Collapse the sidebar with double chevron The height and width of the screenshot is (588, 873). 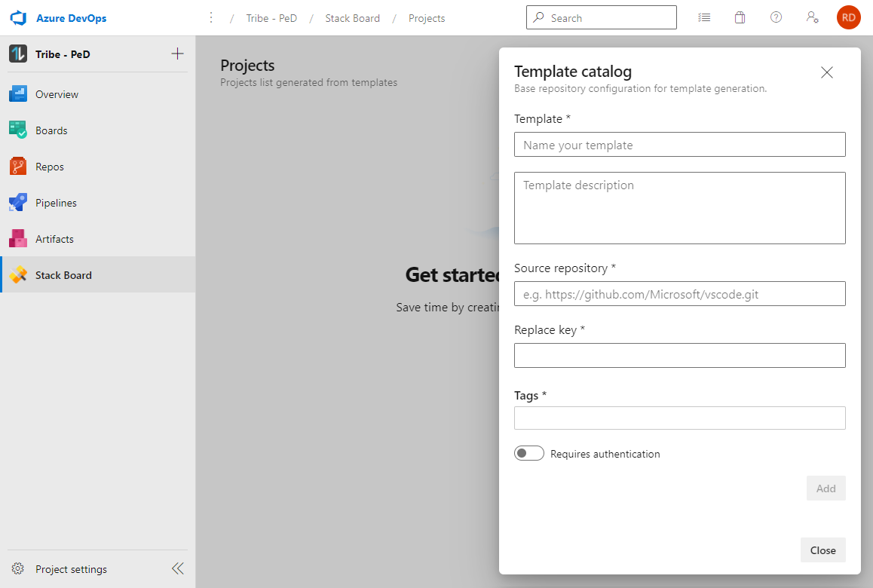178,568
